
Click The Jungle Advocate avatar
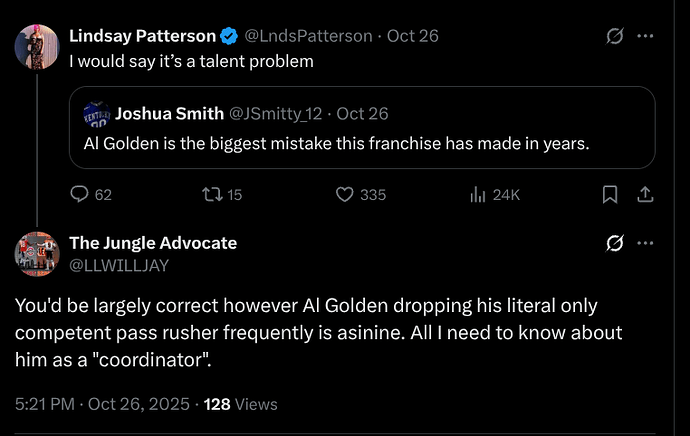(37, 252)
